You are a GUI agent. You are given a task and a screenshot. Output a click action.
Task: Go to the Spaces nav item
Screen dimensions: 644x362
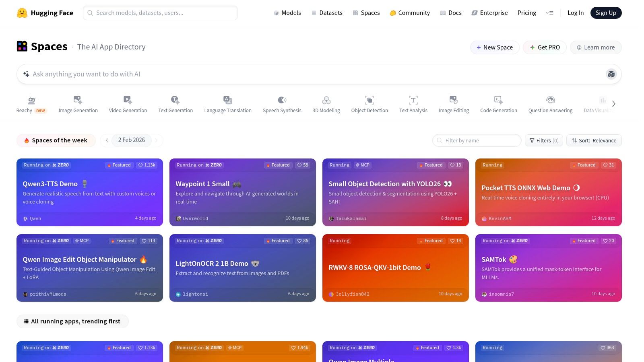pyautogui.click(x=366, y=13)
